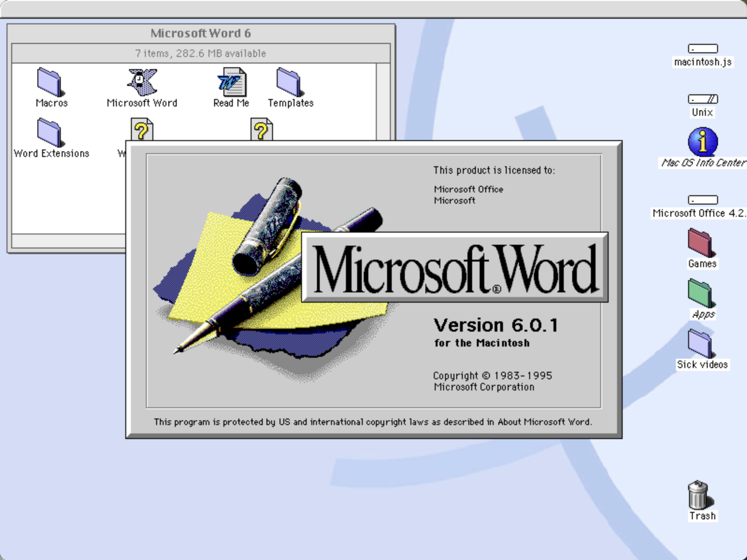Open the green Apps folder
The width and height of the screenshot is (747, 560).
[x=700, y=293]
